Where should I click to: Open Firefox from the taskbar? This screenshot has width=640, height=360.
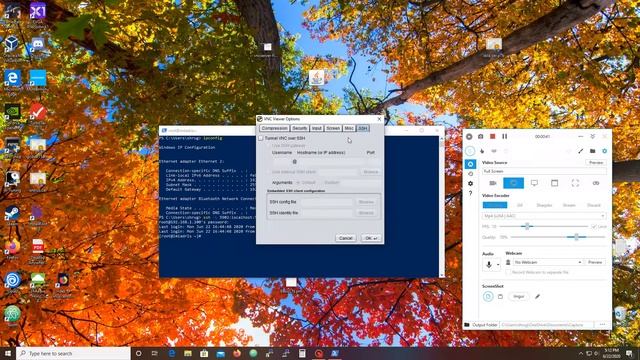[237, 353]
